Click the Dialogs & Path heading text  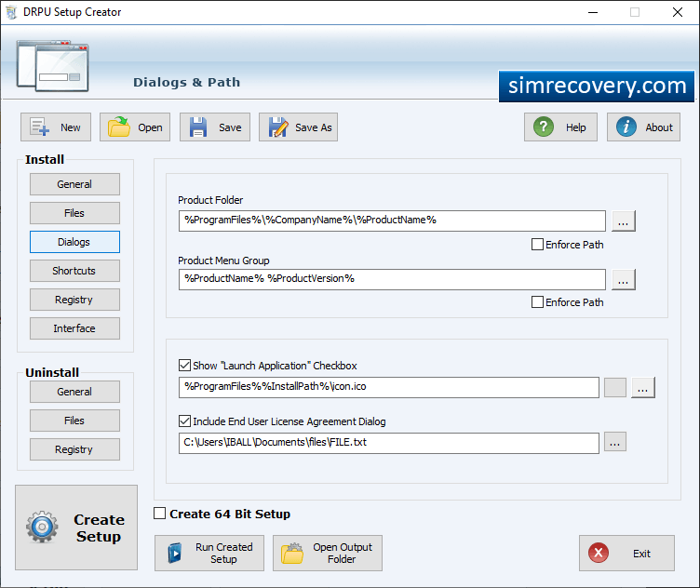(x=186, y=82)
